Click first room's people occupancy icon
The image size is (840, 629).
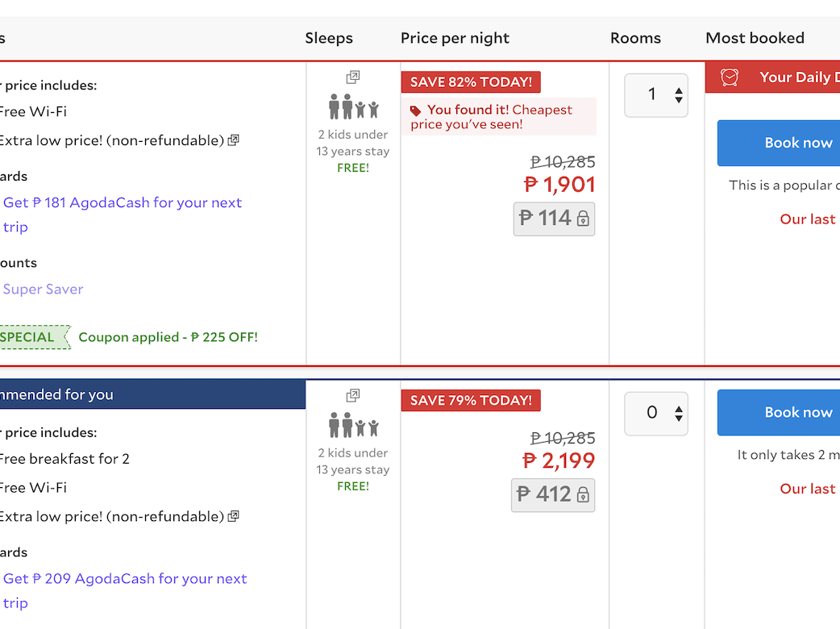tap(353, 106)
